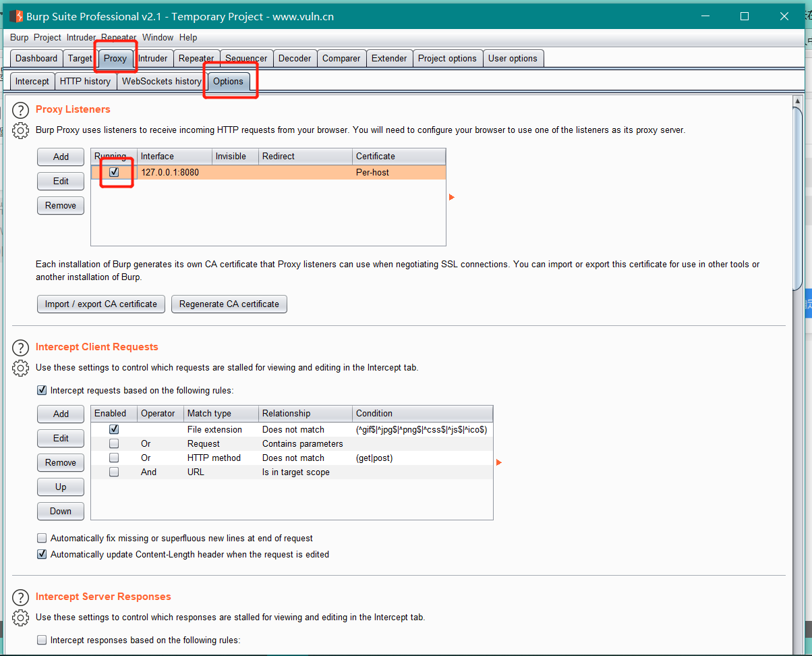Open the Burp menu
Viewport: 812px width, 656px height.
pyautogui.click(x=20, y=38)
